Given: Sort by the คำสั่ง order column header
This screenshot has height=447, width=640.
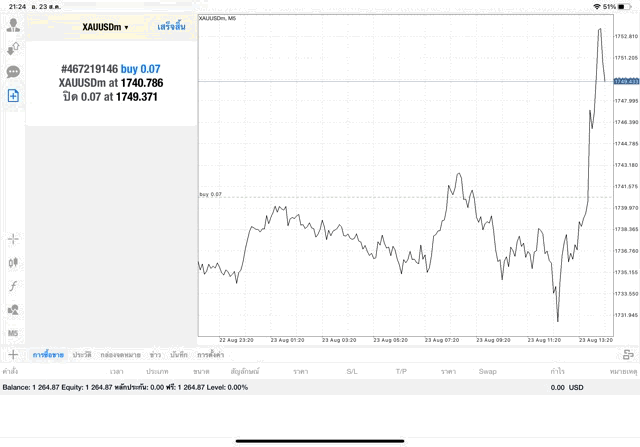Looking at the screenshot, I should coord(10,371).
